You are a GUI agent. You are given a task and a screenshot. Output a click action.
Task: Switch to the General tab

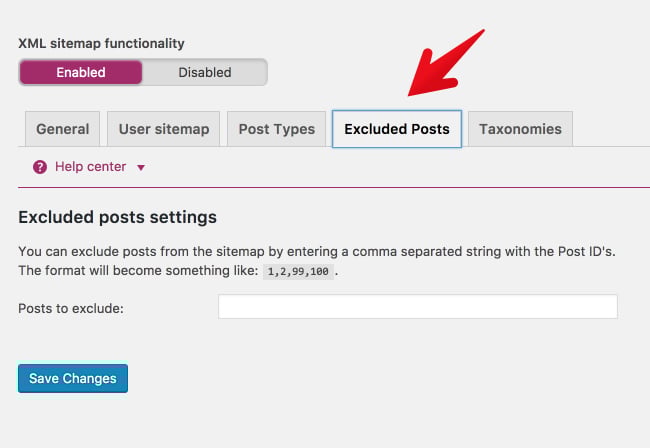(x=63, y=129)
